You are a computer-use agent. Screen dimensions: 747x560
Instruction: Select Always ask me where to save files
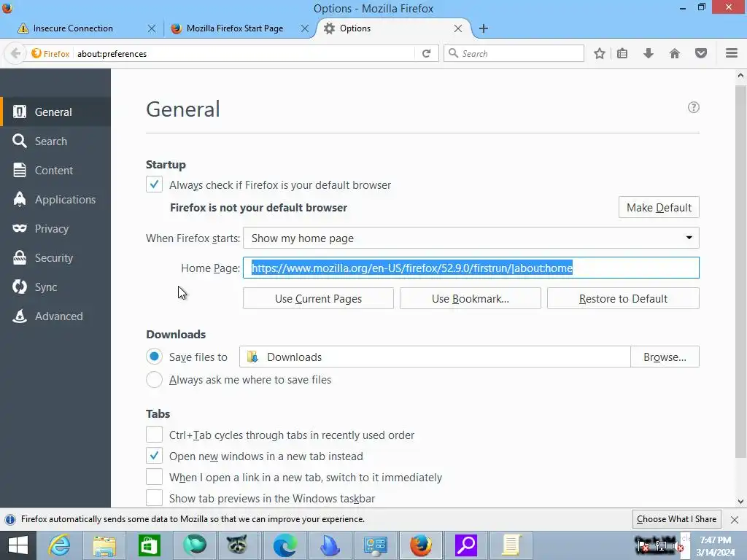154,379
